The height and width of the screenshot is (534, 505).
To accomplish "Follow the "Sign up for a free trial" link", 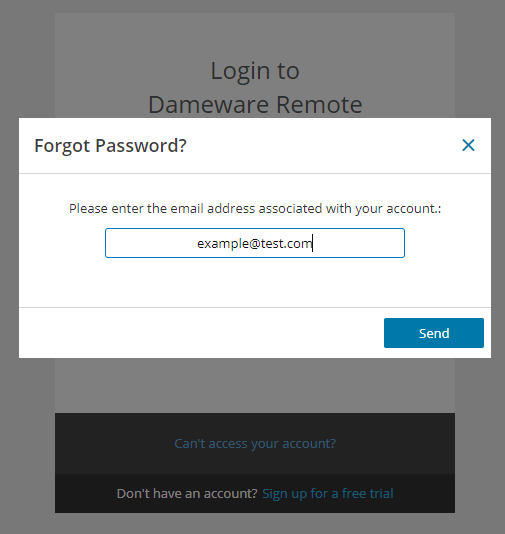I will pyautogui.click(x=328, y=493).
